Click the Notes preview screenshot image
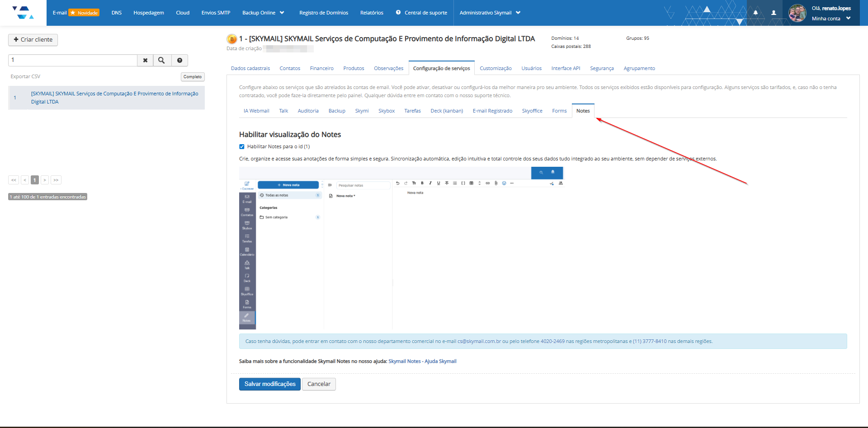 coord(401,248)
